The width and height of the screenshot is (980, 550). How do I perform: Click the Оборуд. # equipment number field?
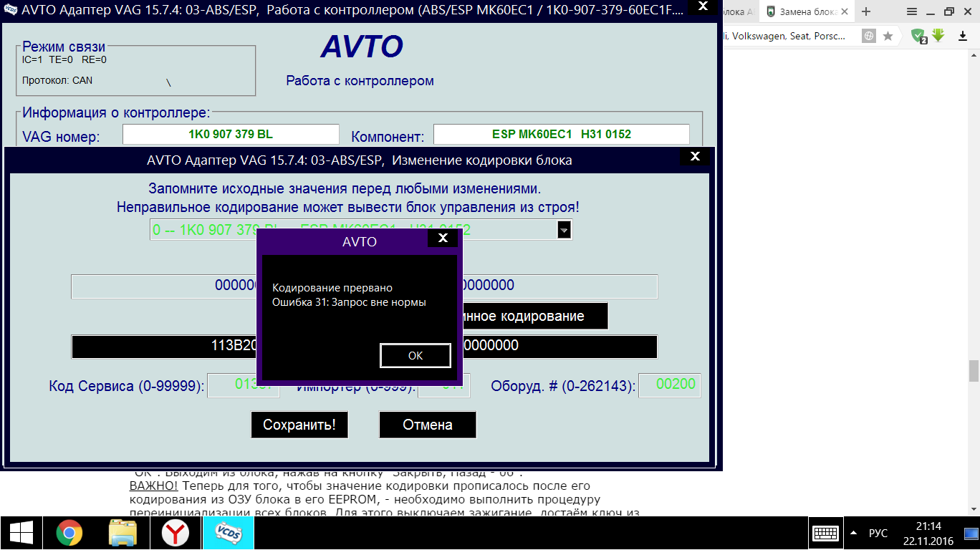tap(669, 385)
